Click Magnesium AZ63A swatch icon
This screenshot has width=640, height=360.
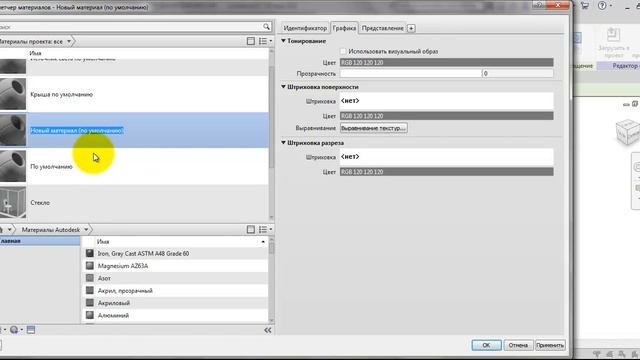point(90,266)
